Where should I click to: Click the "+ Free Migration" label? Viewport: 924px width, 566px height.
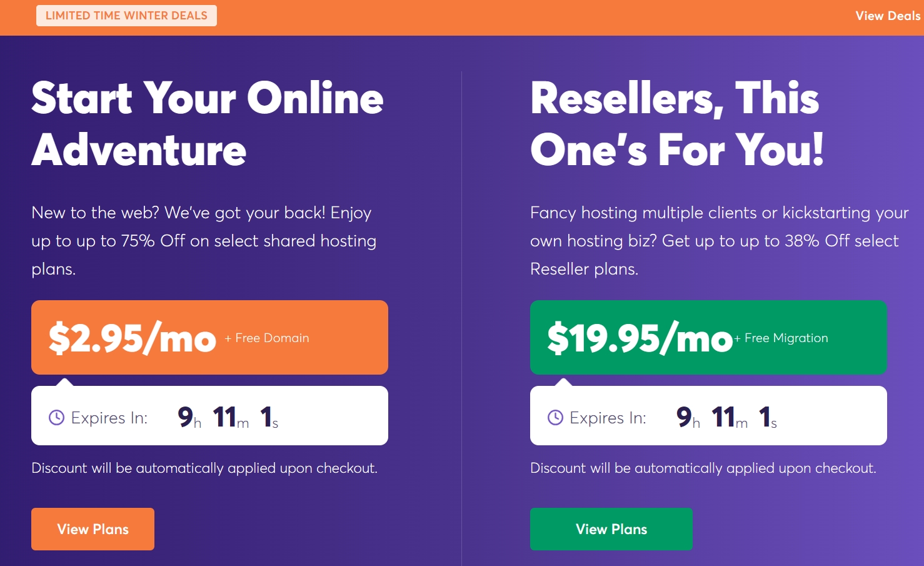coord(781,338)
